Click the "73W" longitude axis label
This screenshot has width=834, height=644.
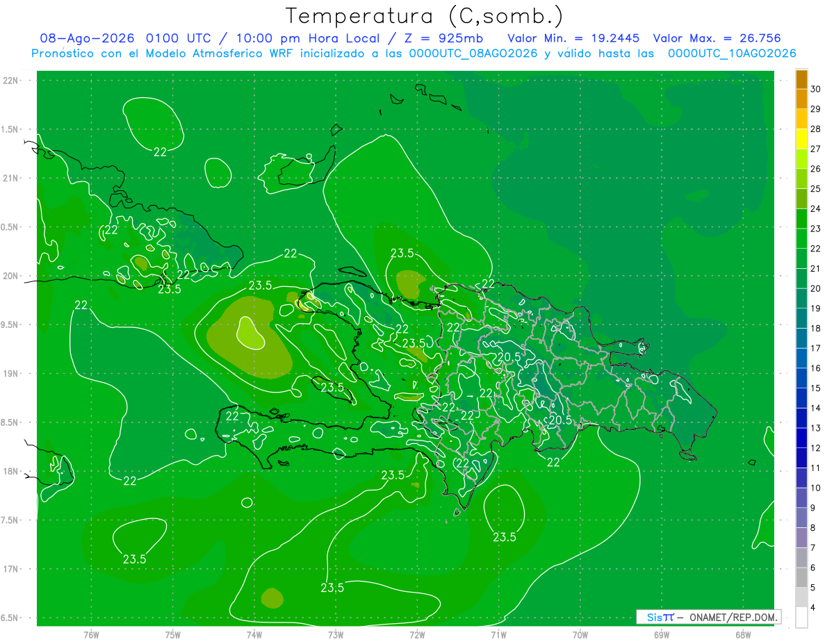point(336,635)
